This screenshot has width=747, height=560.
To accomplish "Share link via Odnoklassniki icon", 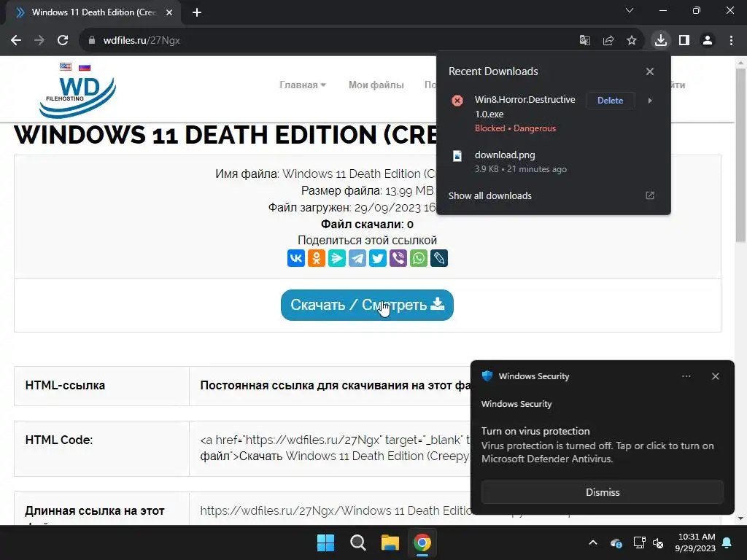I will point(317,258).
